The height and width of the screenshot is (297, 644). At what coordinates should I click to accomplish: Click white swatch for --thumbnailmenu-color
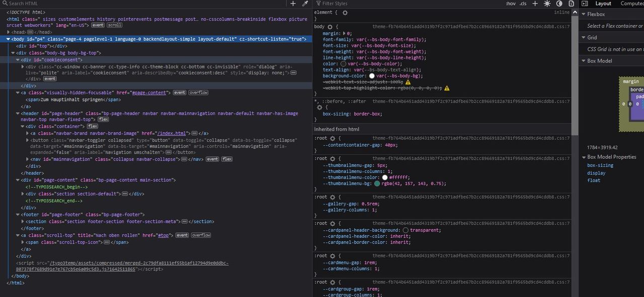pyautogui.click(x=385, y=177)
